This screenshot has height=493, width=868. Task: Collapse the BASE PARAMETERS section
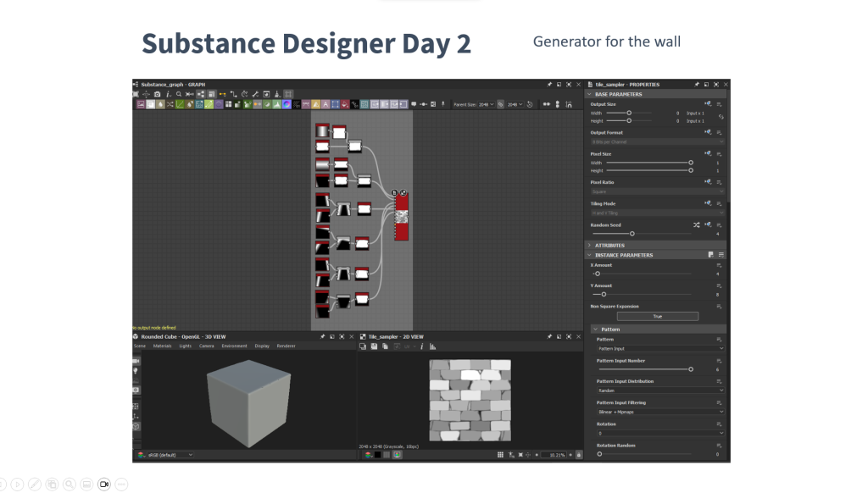590,94
